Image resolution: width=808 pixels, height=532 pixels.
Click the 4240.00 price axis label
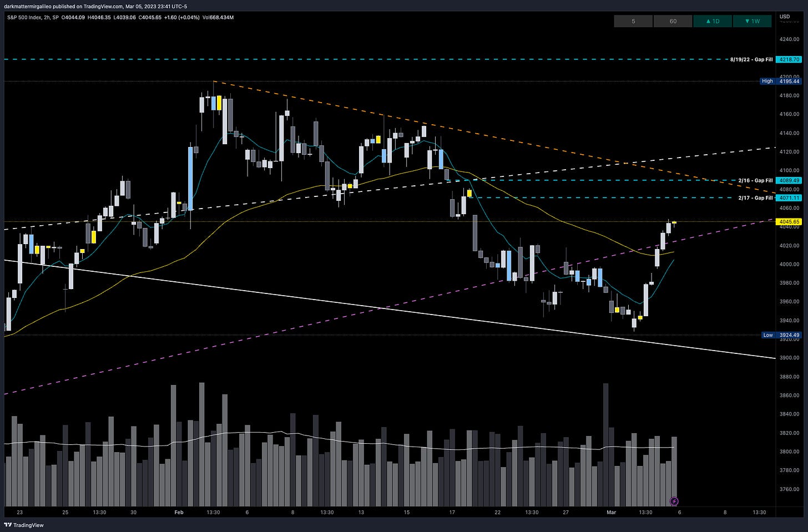point(789,39)
